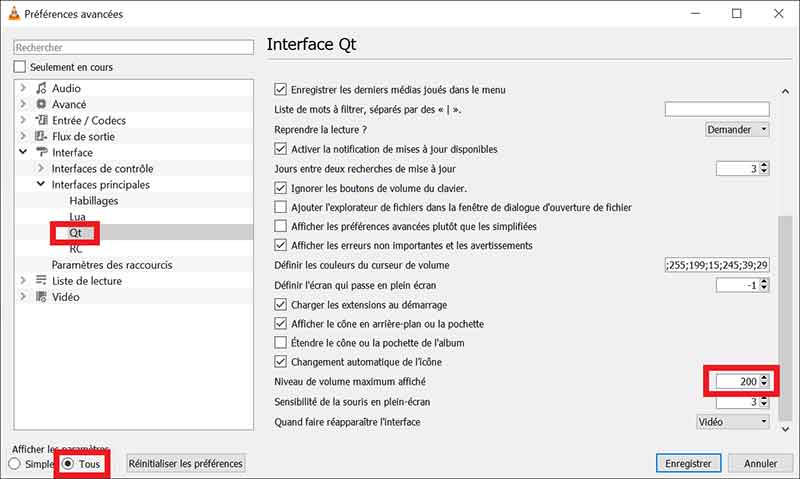Enable Étendre le cône ou la pochette
Viewport: 800px width, 479px height.
(280, 342)
